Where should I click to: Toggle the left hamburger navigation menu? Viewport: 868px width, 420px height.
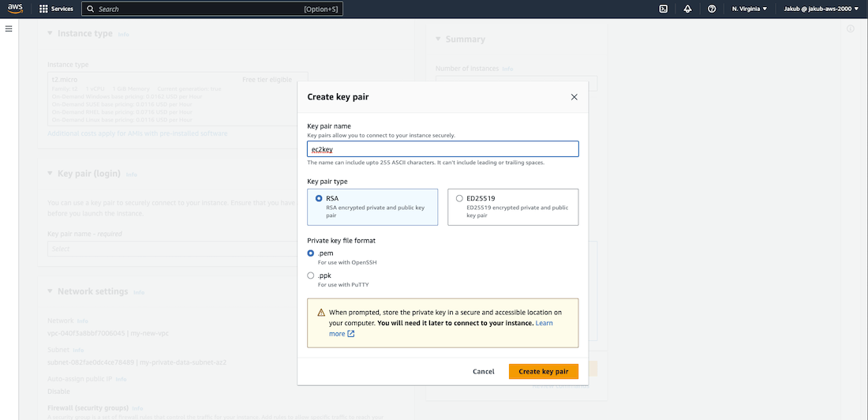click(x=9, y=28)
